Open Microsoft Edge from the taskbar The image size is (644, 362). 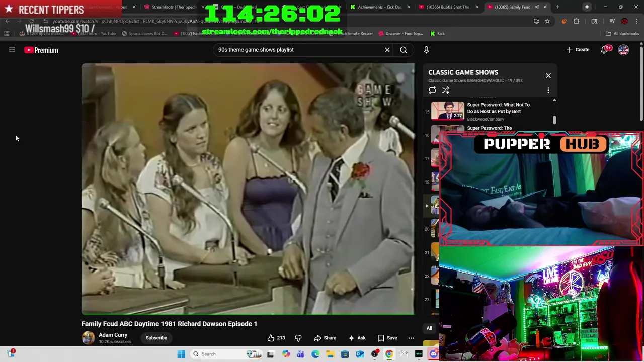click(315, 354)
